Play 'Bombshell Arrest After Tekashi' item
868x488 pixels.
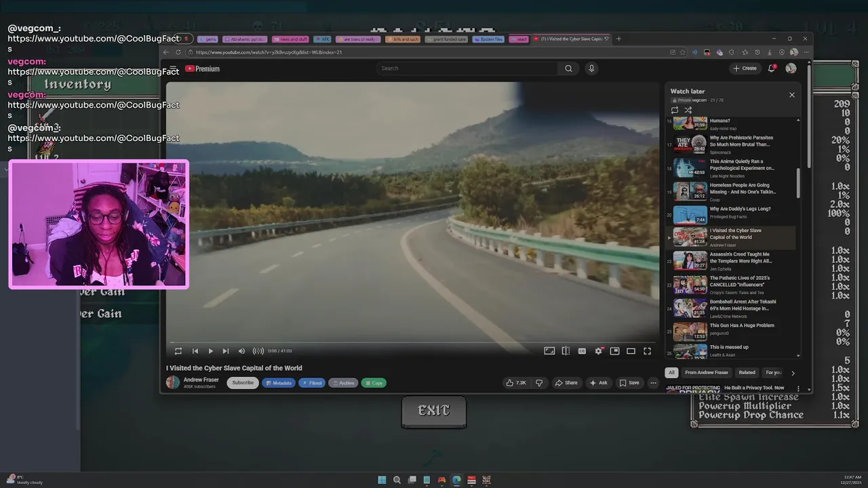(x=731, y=308)
